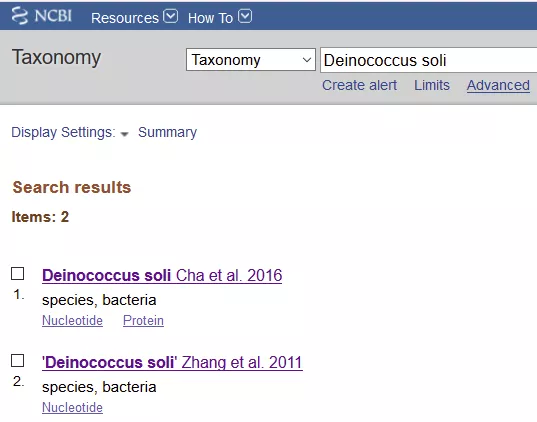Click the Display Settings label
This screenshot has height=422, width=537.
63,132
